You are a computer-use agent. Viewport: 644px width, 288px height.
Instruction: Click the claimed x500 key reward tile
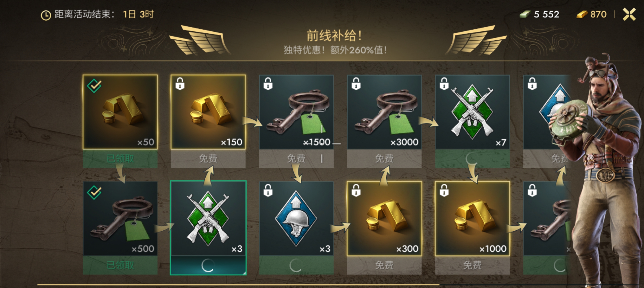click(x=120, y=218)
